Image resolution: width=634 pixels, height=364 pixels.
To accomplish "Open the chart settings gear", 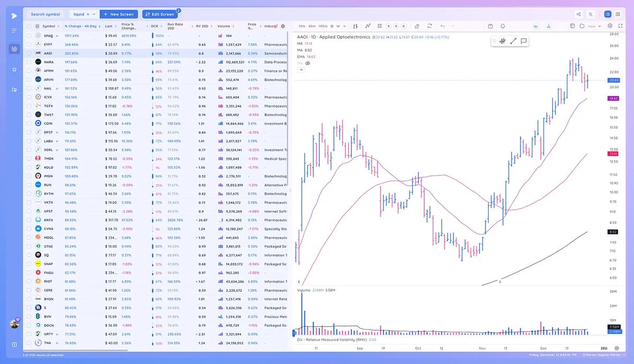I will 610,26.
